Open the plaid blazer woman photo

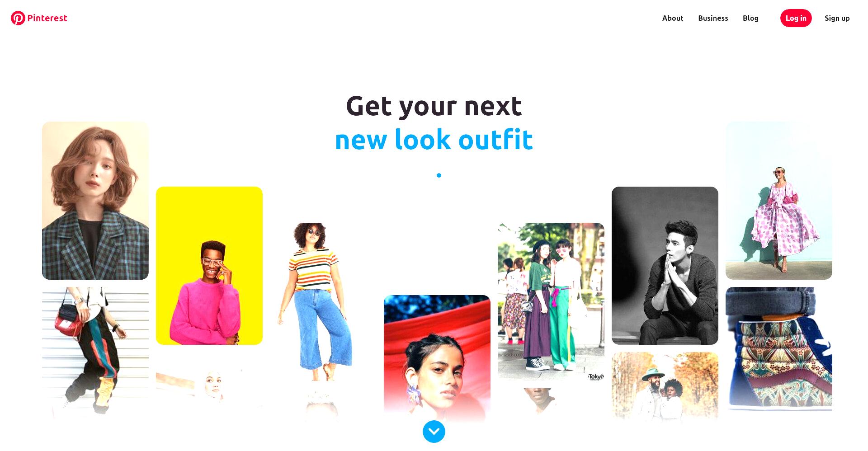tap(95, 200)
